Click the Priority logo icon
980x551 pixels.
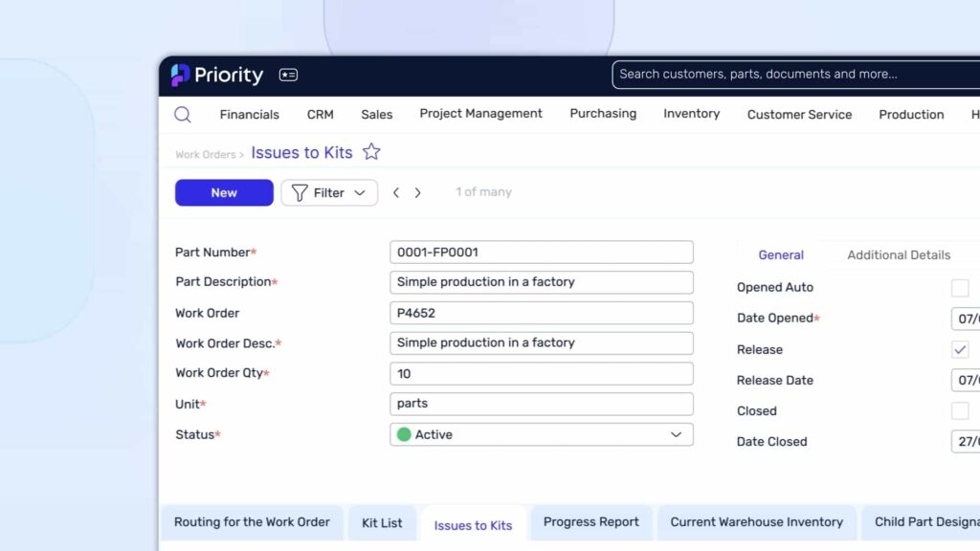point(180,75)
